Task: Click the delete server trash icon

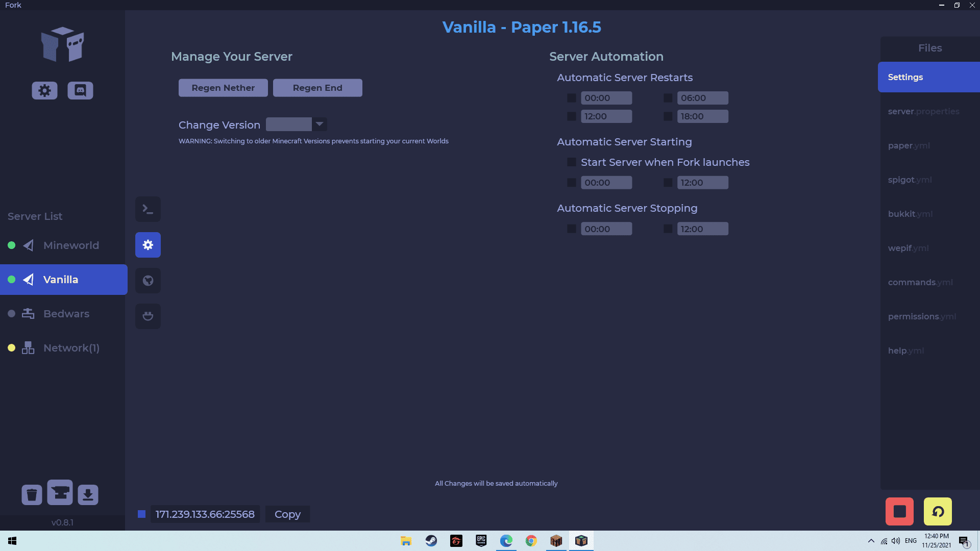Action: tap(32, 494)
